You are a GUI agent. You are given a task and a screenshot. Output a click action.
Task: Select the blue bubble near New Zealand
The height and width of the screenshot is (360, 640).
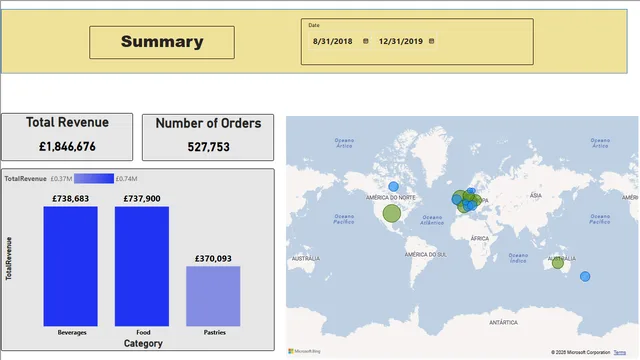(x=585, y=276)
